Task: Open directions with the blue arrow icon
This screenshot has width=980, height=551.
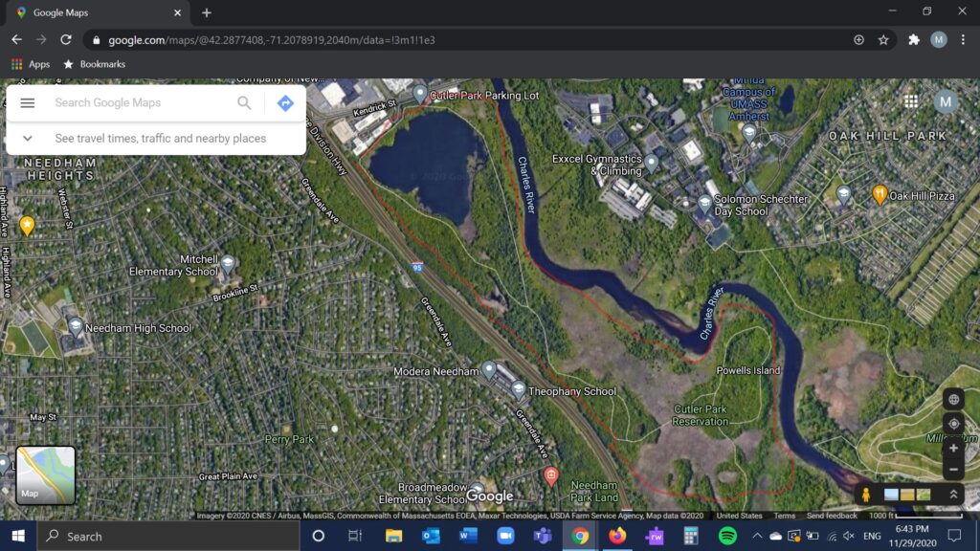Action: point(285,103)
